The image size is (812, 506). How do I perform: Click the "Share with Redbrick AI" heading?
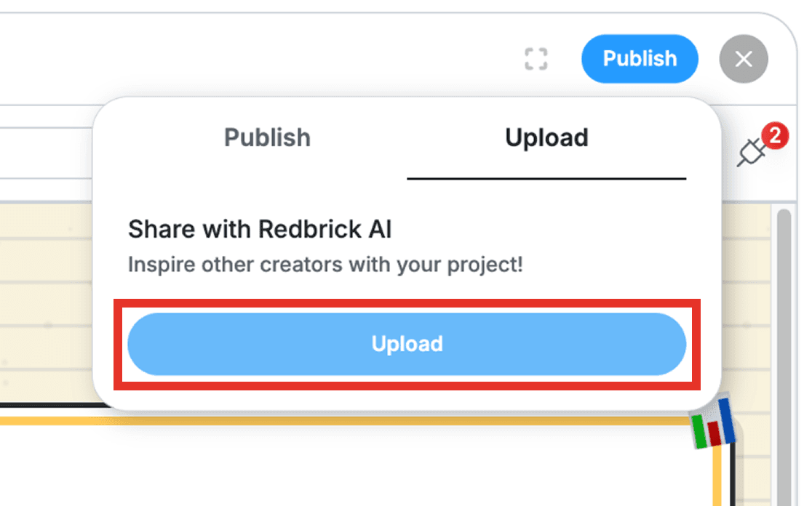pos(260,230)
